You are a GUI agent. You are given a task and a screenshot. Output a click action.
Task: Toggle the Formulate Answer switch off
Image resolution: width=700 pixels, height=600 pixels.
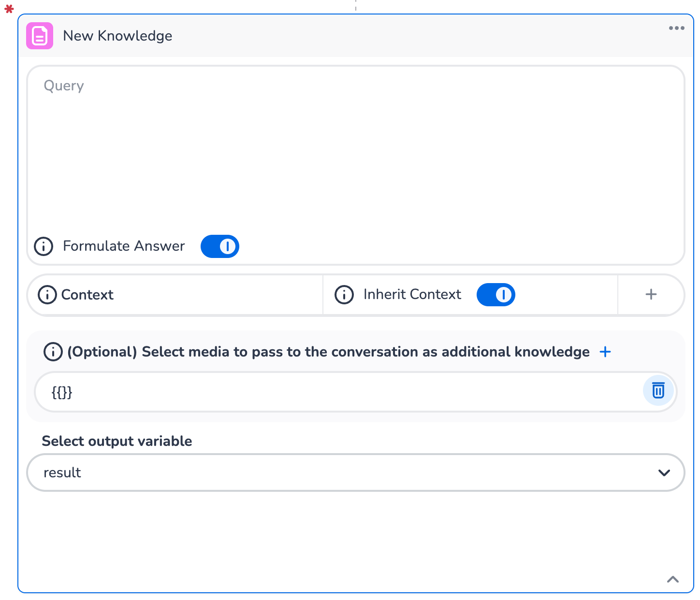coord(220,246)
